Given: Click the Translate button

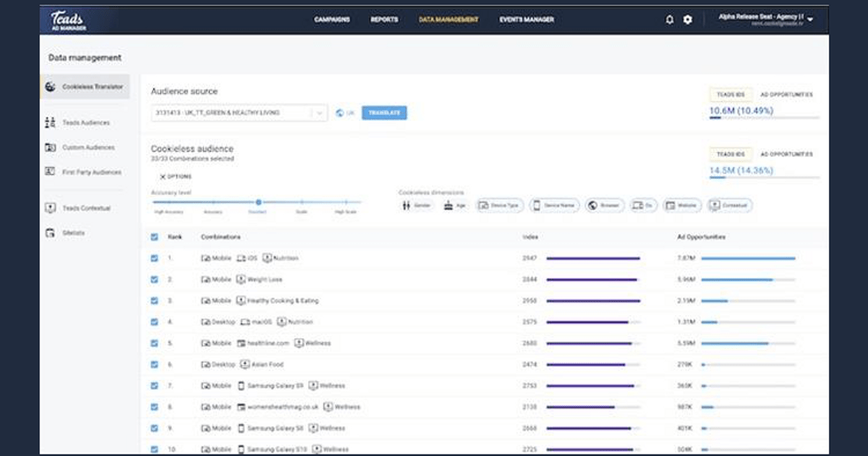Looking at the screenshot, I should pyautogui.click(x=384, y=113).
